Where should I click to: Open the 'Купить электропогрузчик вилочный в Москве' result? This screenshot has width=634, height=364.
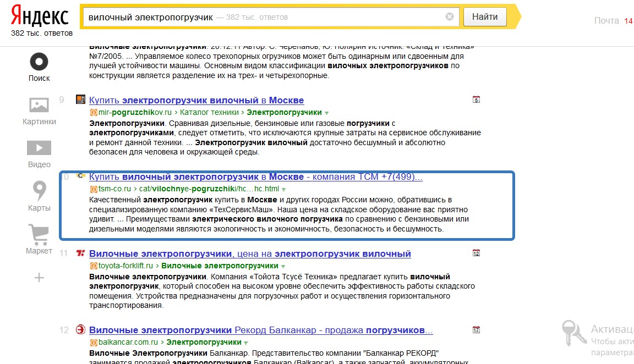(196, 101)
